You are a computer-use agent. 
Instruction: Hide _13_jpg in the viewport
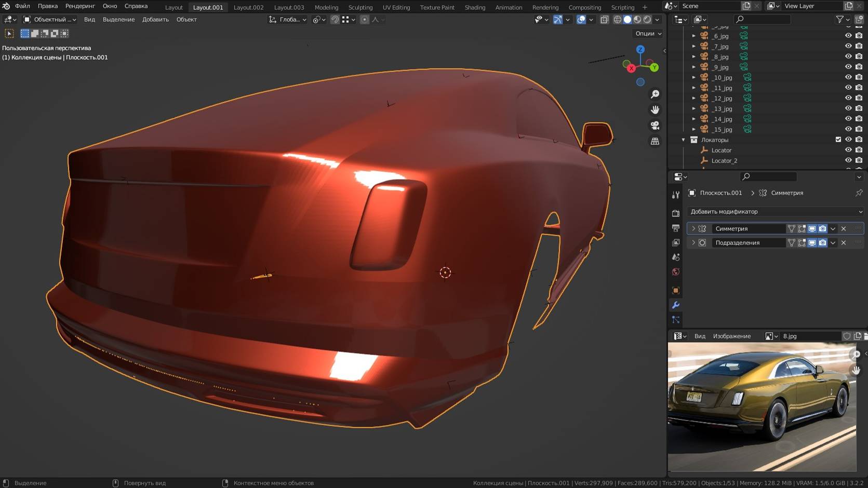pyautogui.click(x=848, y=109)
